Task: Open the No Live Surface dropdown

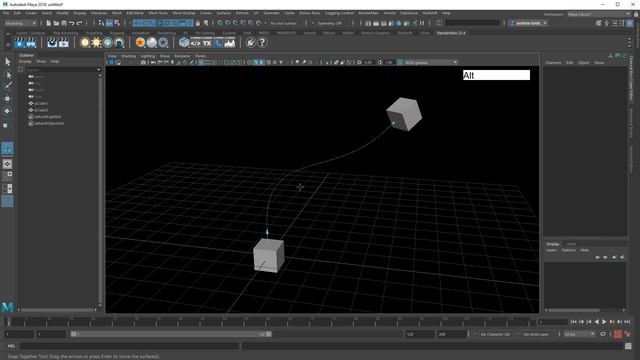Action: pyautogui.click(x=284, y=23)
